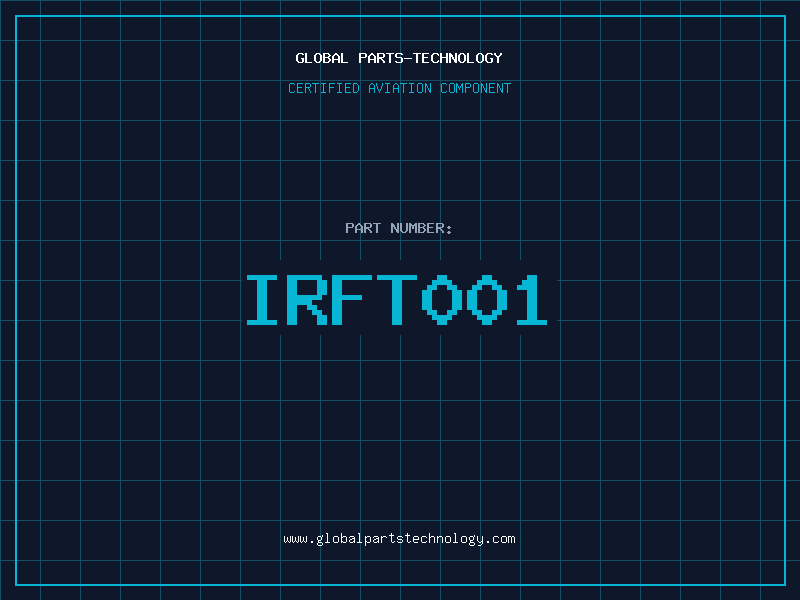Select the word NUMBER: in the label
This screenshot has width=800, height=600.
(421, 228)
